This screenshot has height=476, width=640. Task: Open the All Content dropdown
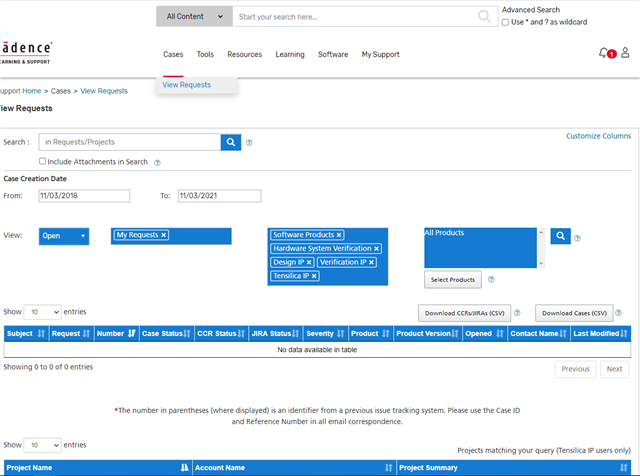[194, 17]
